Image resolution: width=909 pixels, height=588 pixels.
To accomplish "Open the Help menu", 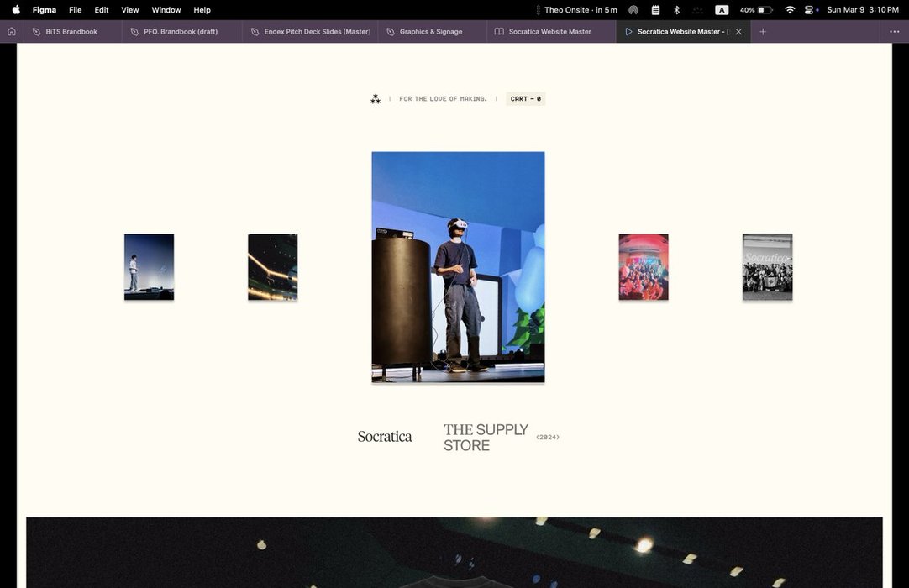I will (202, 10).
